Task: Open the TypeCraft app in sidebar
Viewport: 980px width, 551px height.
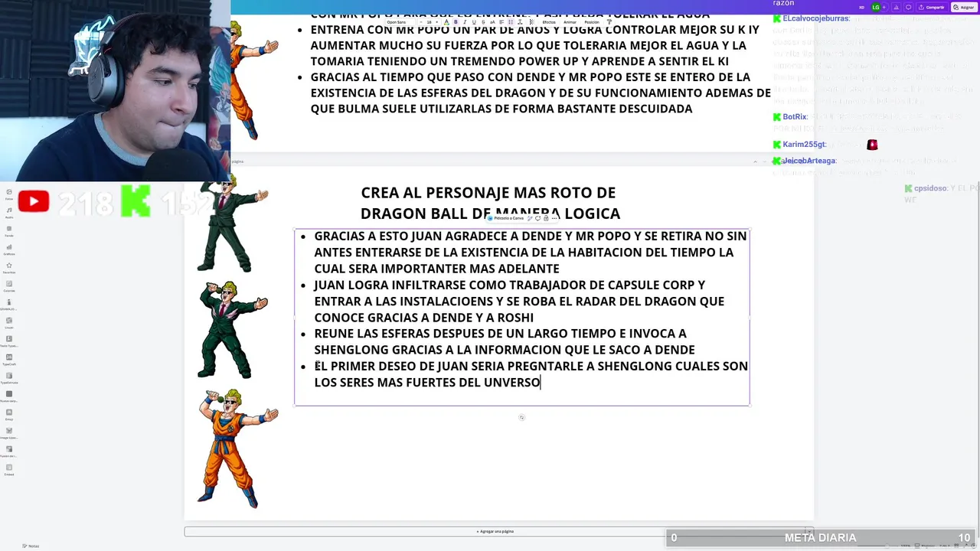Action: pos(9,359)
